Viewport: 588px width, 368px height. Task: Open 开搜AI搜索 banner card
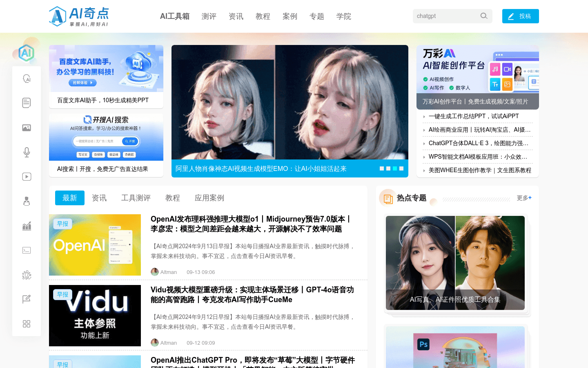pyautogui.click(x=106, y=145)
